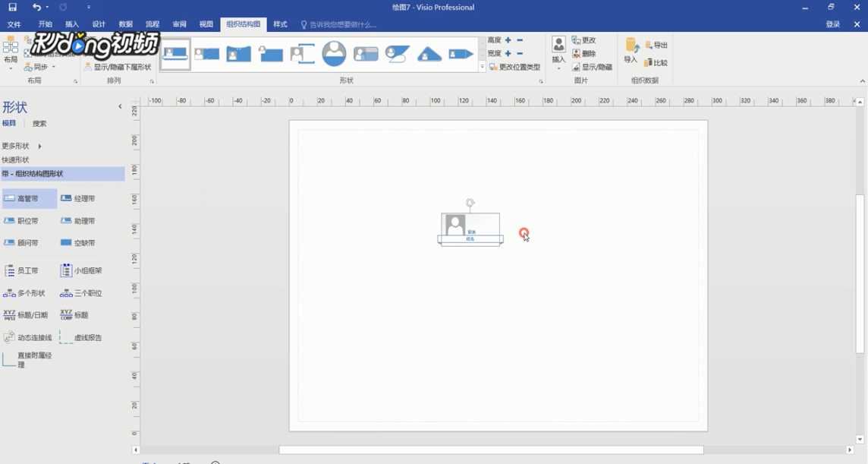Switch to the 样式 ribbon tab
This screenshot has width=868, height=464.
280,24
